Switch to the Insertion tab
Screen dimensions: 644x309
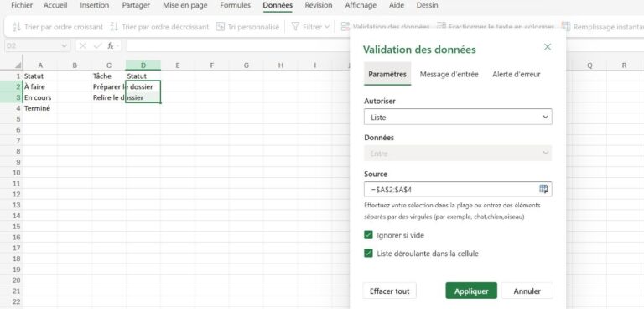tap(95, 5)
